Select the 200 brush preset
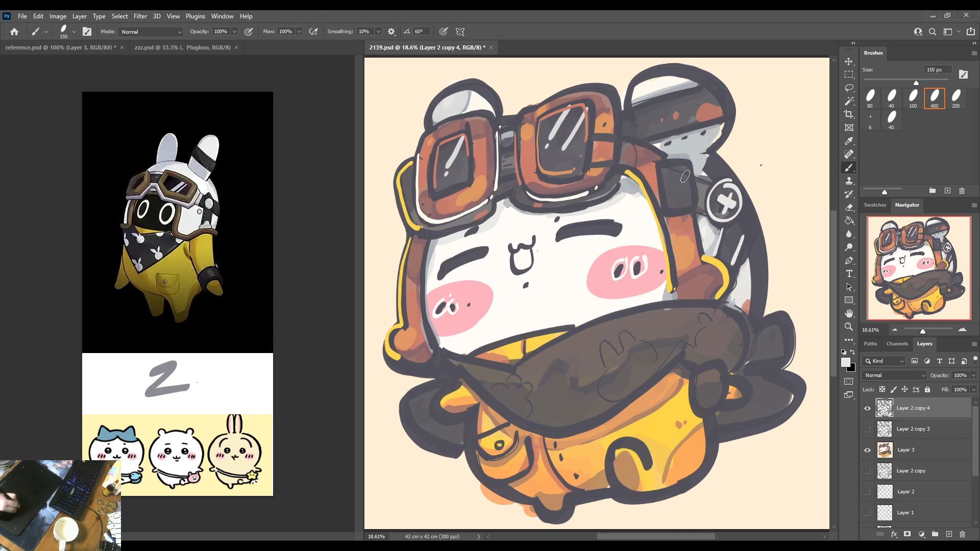This screenshot has height=551, width=980. coord(956,98)
